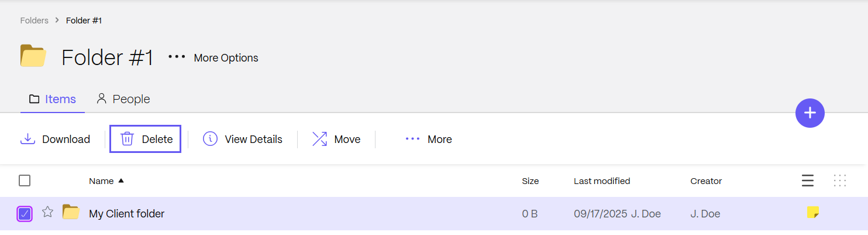Uncheck the My Client folder checkbox

[25, 213]
